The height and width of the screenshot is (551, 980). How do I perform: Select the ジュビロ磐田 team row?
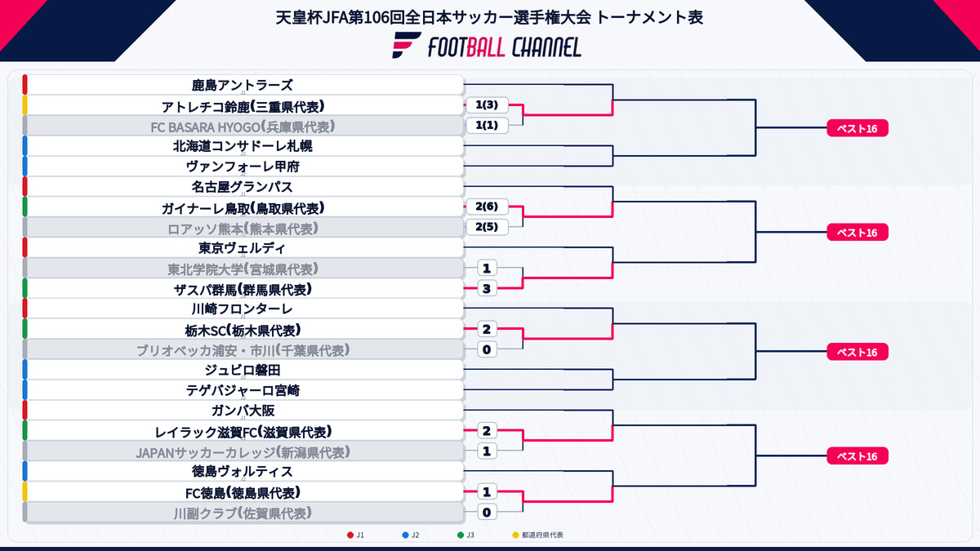pos(243,370)
